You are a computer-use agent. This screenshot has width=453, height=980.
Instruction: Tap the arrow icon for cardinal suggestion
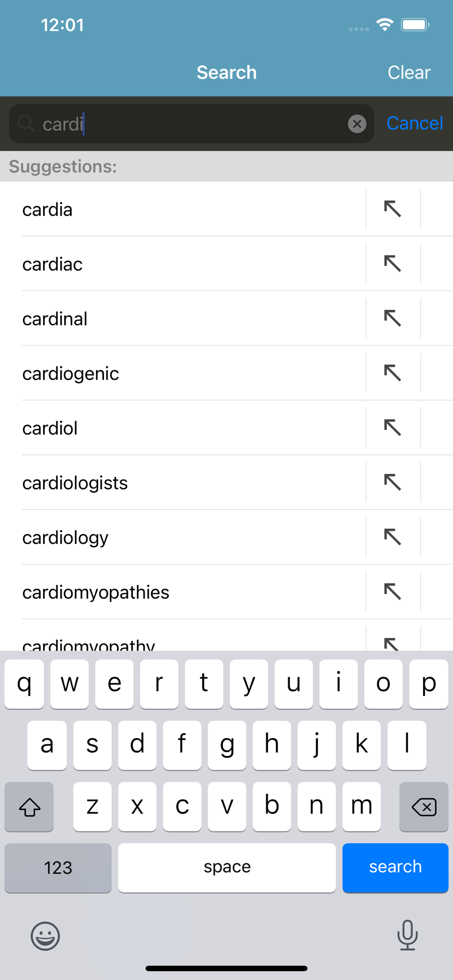(x=393, y=318)
